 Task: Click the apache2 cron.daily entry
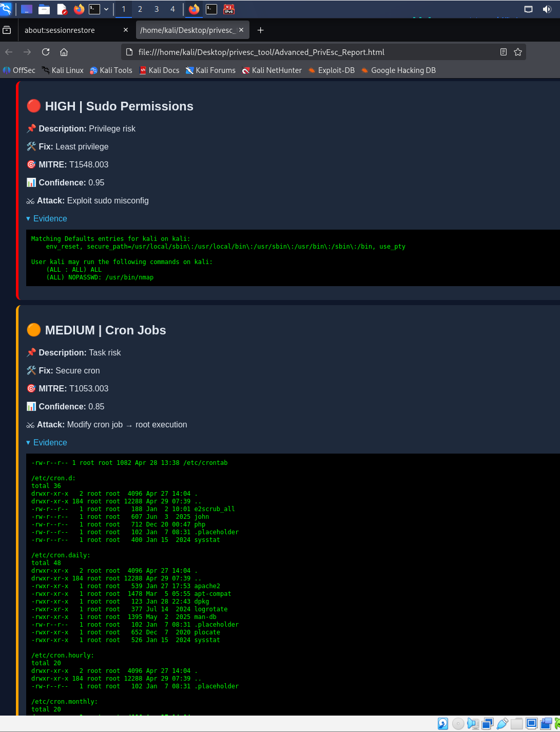click(126, 586)
